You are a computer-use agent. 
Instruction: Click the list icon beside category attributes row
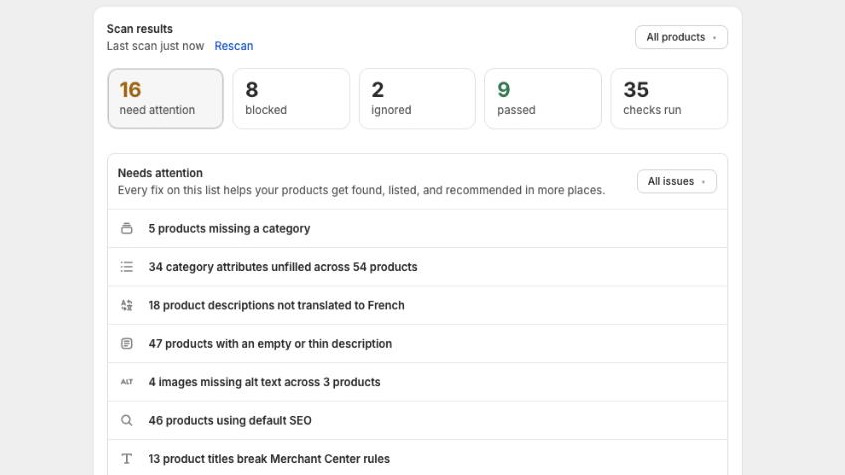coord(127,267)
